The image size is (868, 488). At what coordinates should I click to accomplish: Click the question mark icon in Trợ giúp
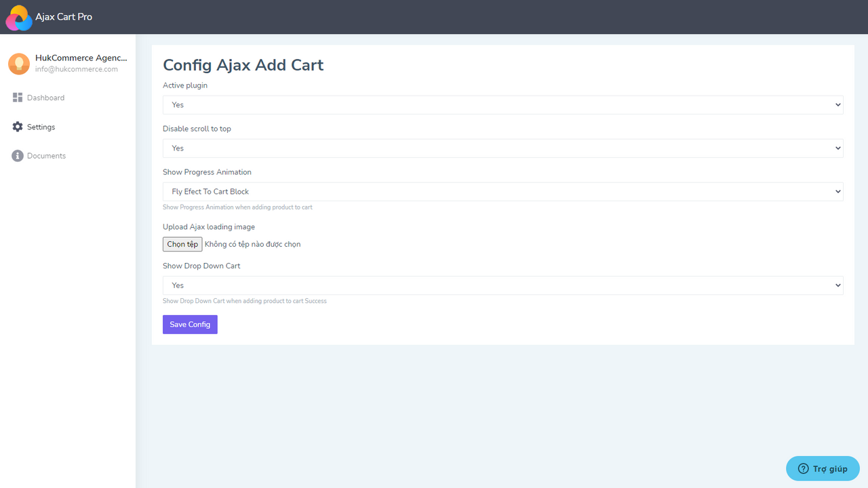(804, 468)
